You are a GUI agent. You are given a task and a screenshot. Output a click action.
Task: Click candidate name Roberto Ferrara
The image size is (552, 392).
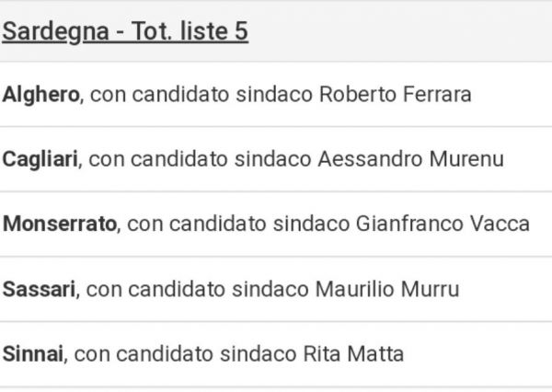395,95
